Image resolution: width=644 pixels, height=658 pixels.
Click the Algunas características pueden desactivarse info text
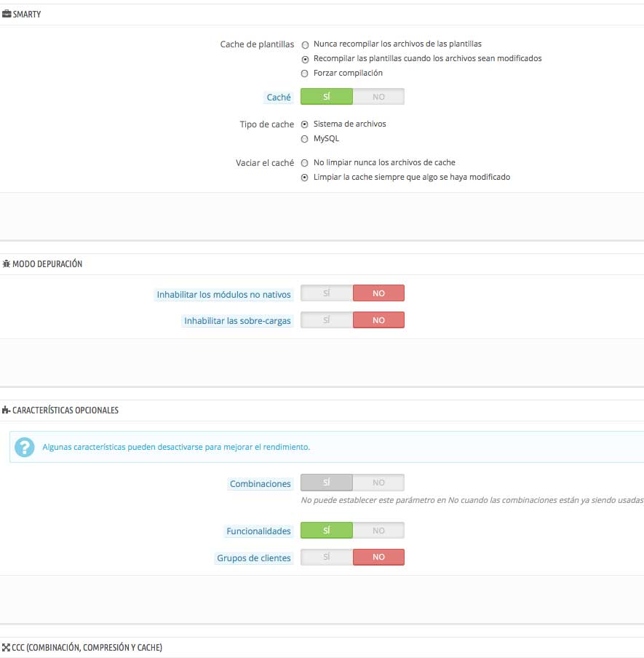coord(176,447)
